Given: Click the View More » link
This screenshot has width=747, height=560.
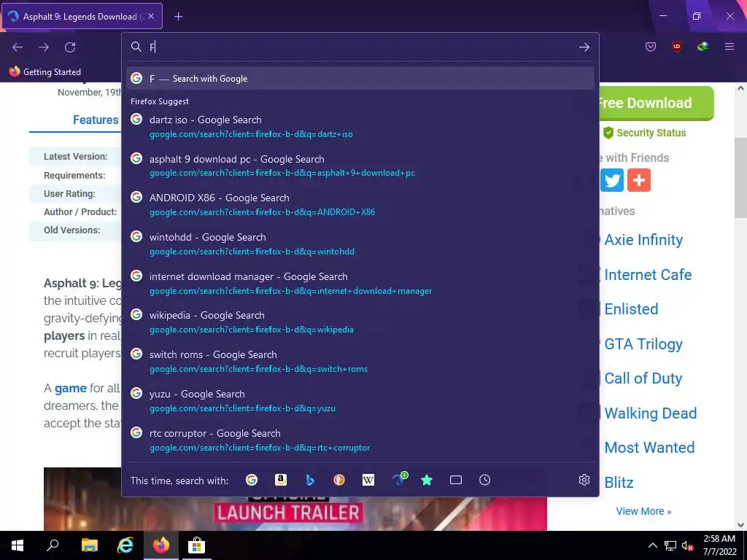Looking at the screenshot, I should tap(643, 511).
